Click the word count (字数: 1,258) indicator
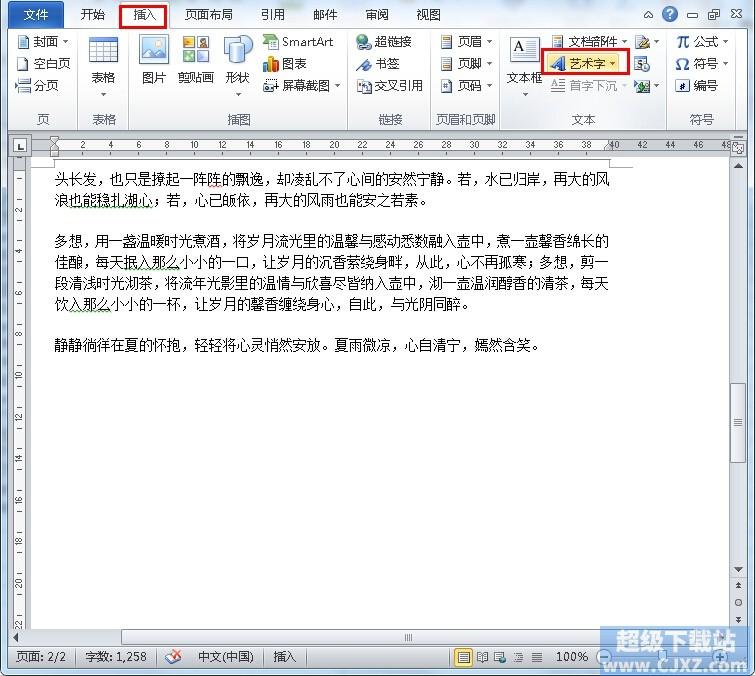This screenshot has width=755, height=676. tap(116, 657)
